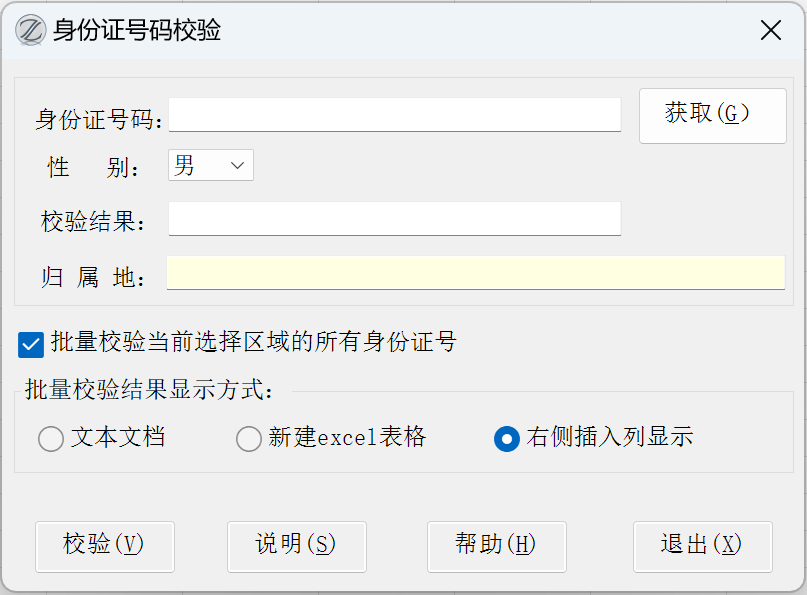Click the 批量校验结果显示方式 group label

[149, 390]
